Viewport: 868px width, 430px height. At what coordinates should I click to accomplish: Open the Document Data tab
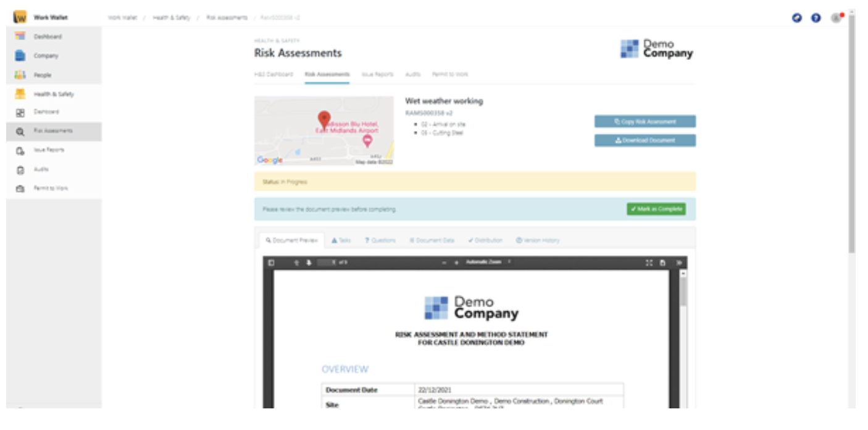click(x=432, y=240)
